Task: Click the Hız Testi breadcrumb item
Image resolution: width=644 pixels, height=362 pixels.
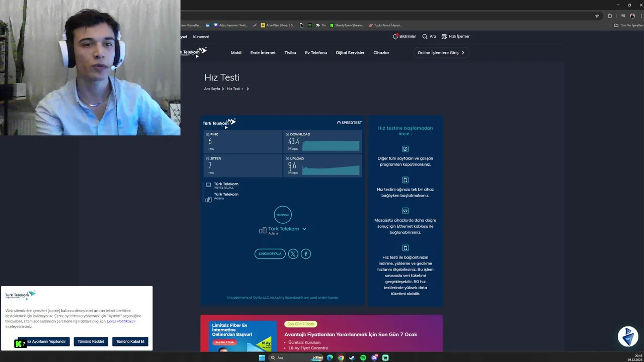Action: [x=233, y=89]
